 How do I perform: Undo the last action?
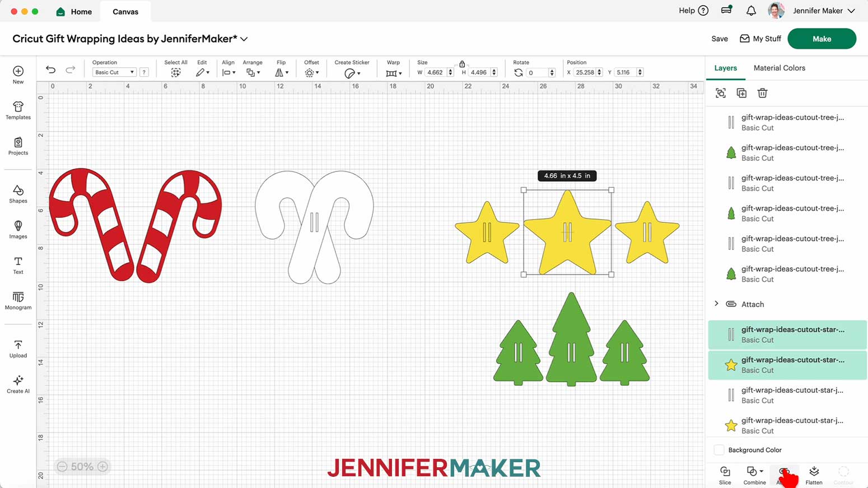pos(50,69)
